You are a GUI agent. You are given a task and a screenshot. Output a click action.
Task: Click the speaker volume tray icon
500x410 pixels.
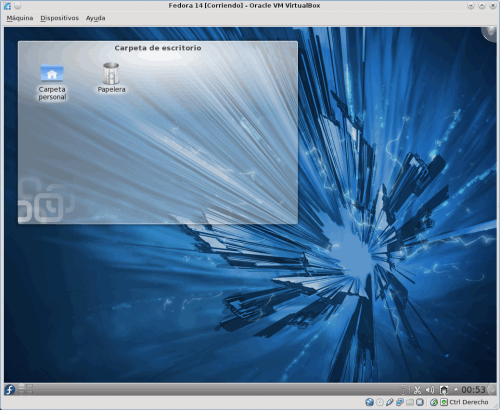430,390
